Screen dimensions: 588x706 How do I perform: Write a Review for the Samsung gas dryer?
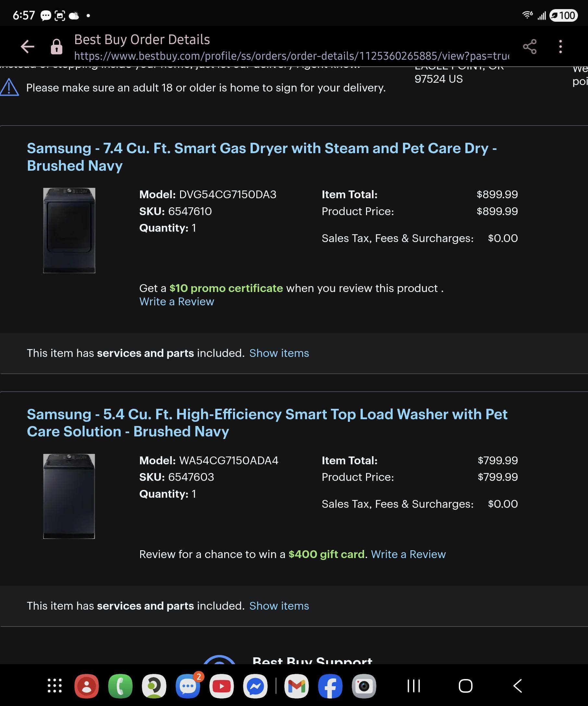click(177, 301)
